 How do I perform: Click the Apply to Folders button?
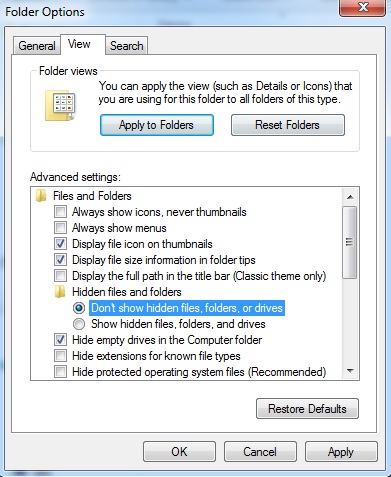[157, 125]
